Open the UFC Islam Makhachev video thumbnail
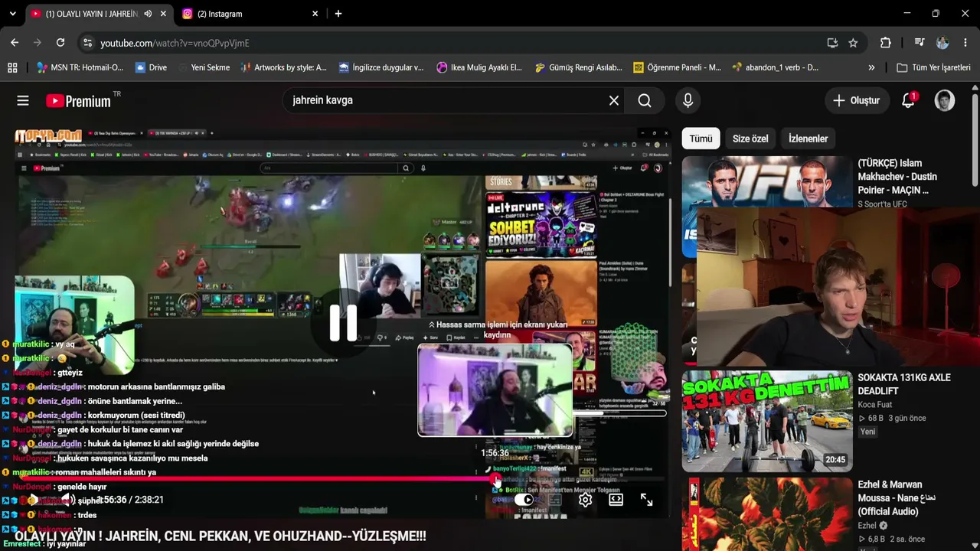980x551 pixels. [x=767, y=182]
